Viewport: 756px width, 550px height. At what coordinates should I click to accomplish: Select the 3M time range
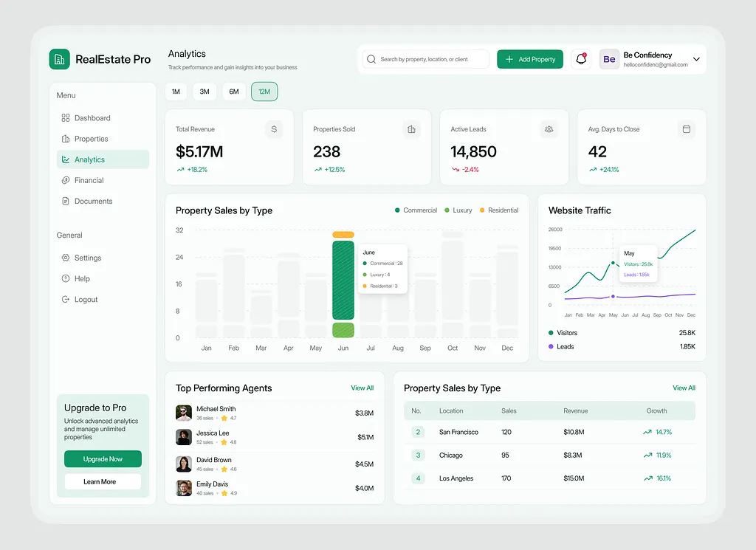205,92
